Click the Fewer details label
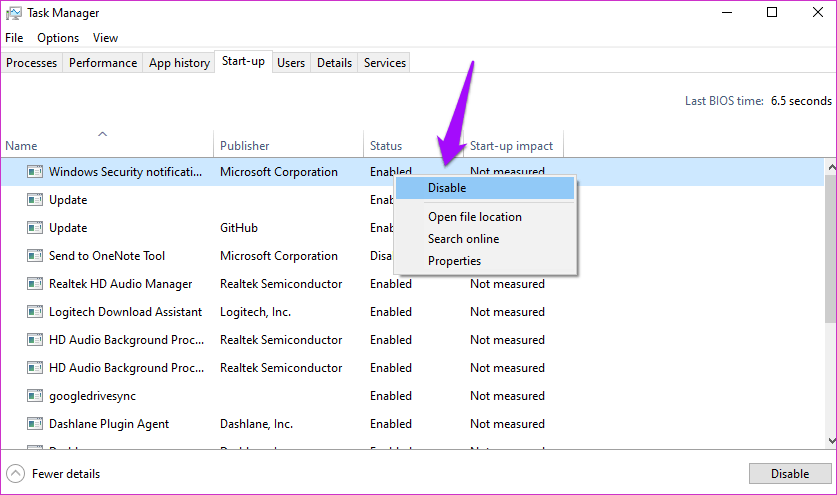This screenshot has width=837, height=495. (x=66, y=474)
